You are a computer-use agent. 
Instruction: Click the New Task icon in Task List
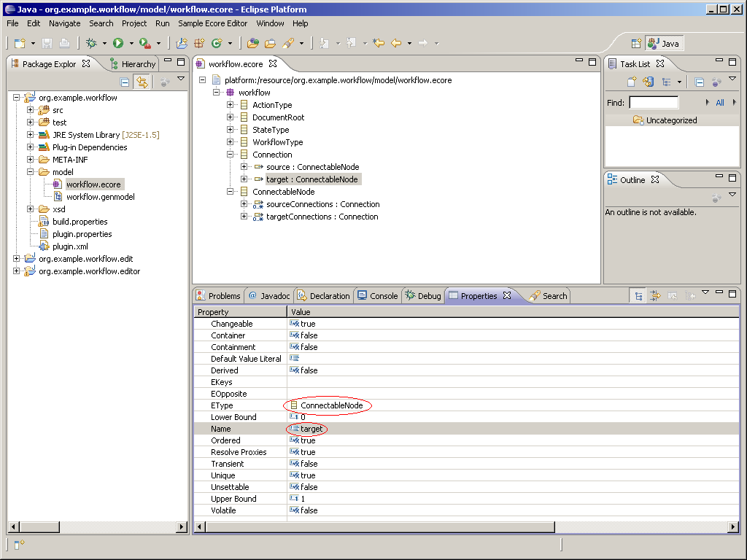pos(632,82)
